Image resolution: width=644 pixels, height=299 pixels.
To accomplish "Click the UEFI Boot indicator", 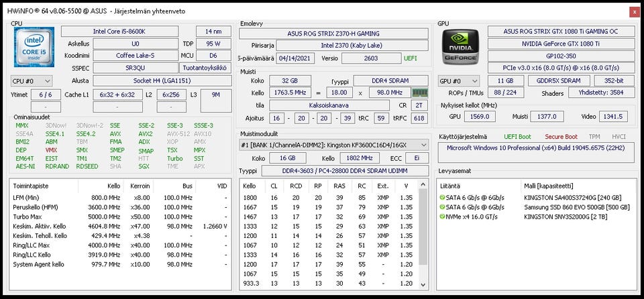I will 517,137.
